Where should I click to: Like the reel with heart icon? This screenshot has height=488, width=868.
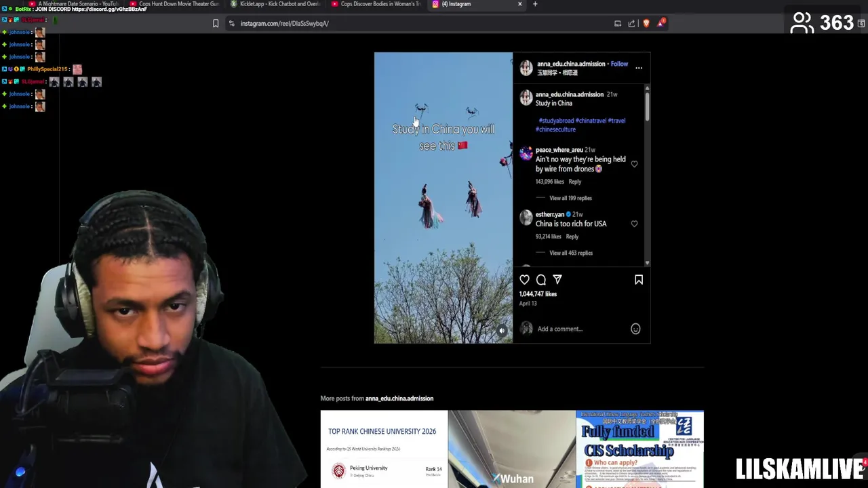coord(525,279)
